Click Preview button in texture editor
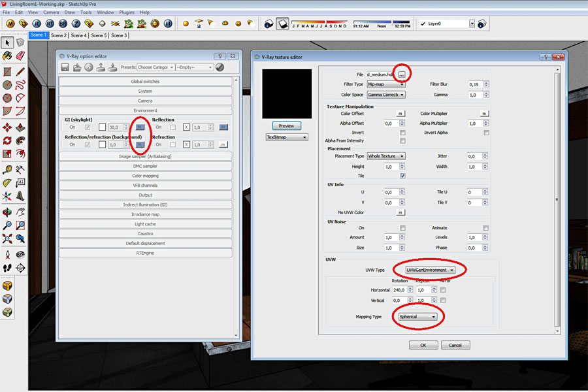Viewport: 588px width, 392px height. coord(287,126)
